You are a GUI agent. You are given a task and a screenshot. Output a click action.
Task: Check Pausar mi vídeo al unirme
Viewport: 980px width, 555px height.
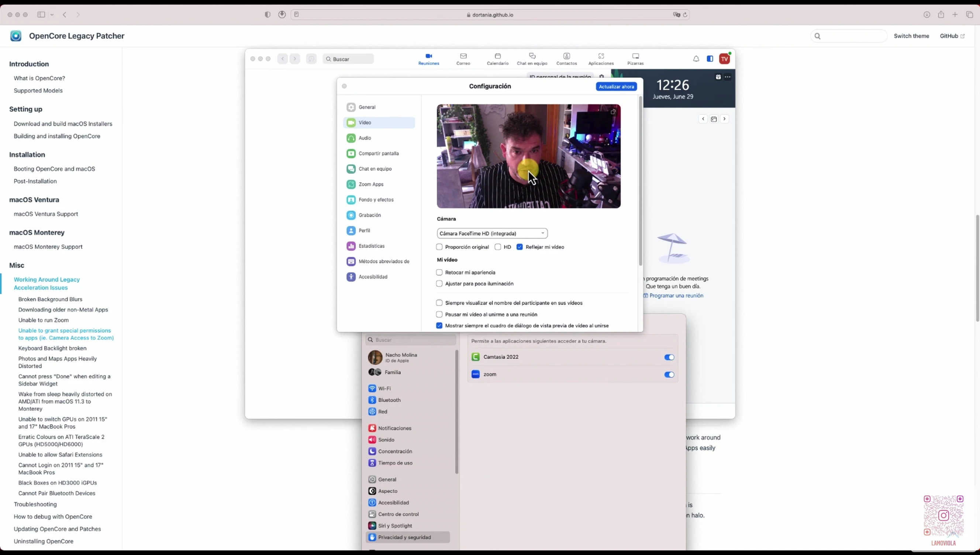point(439,315)
